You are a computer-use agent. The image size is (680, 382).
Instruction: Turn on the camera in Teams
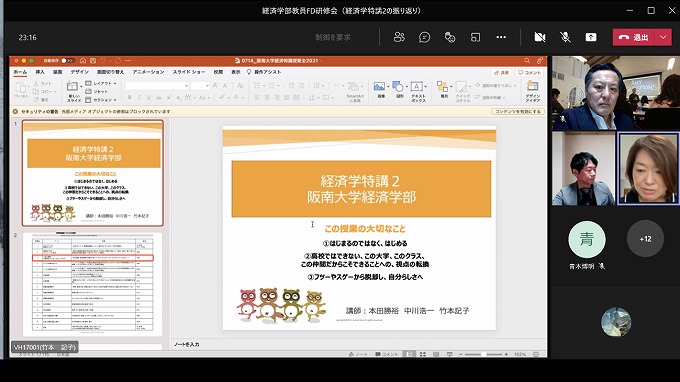coord(539,37)
